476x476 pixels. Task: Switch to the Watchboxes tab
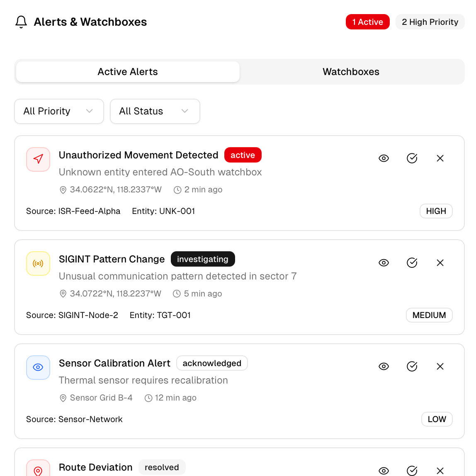tap(351, 72)
